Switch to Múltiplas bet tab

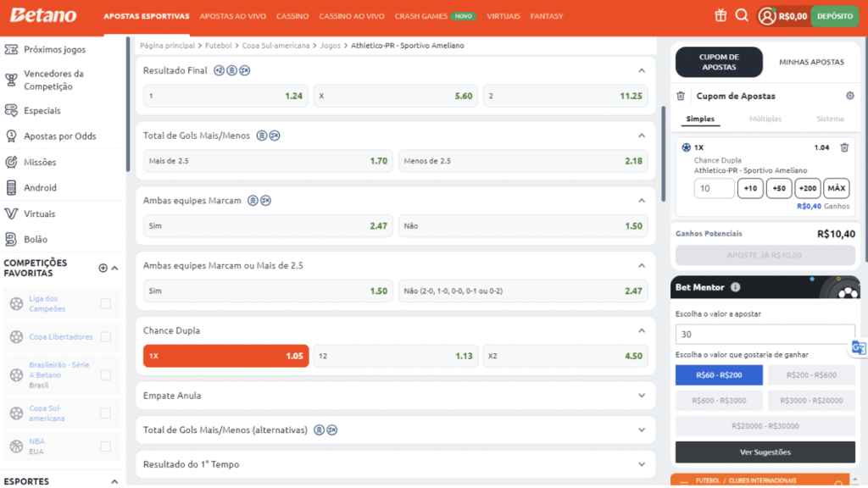coord(765,119)
